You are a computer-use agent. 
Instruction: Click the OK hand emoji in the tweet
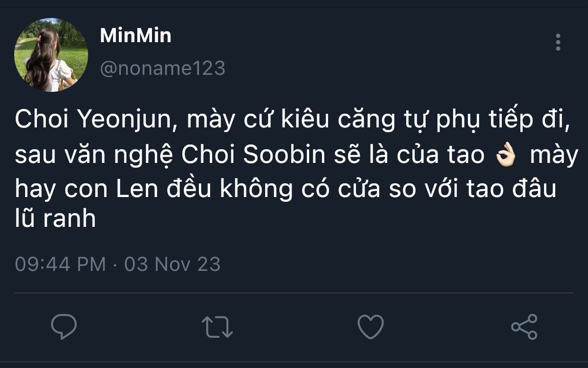coord(505,156)
